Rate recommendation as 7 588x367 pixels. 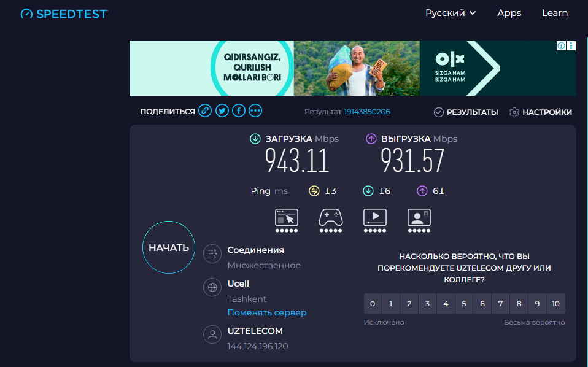[500, 304]
